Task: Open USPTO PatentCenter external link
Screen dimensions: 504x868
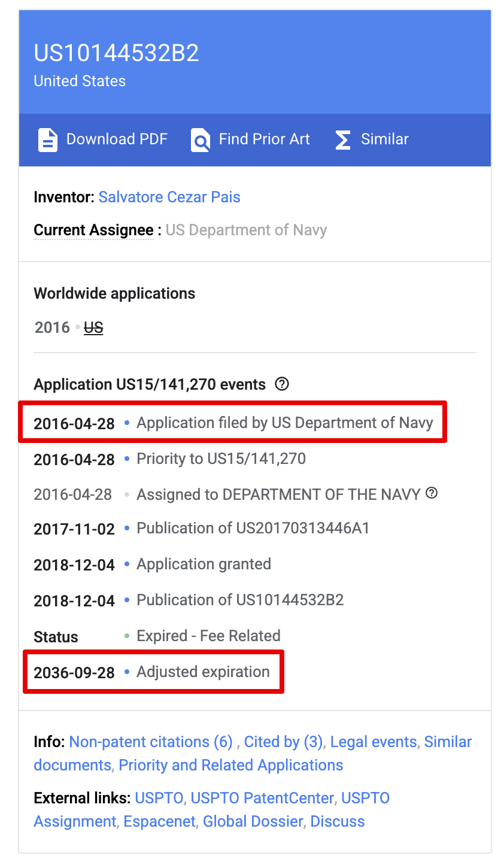Action: point(262,798)
